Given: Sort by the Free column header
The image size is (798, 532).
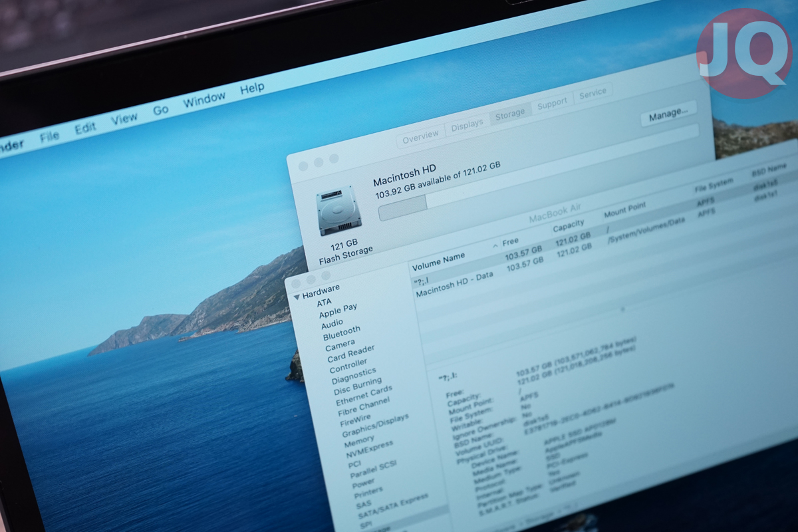Looking at the screenshot, I should coord(511,241).
